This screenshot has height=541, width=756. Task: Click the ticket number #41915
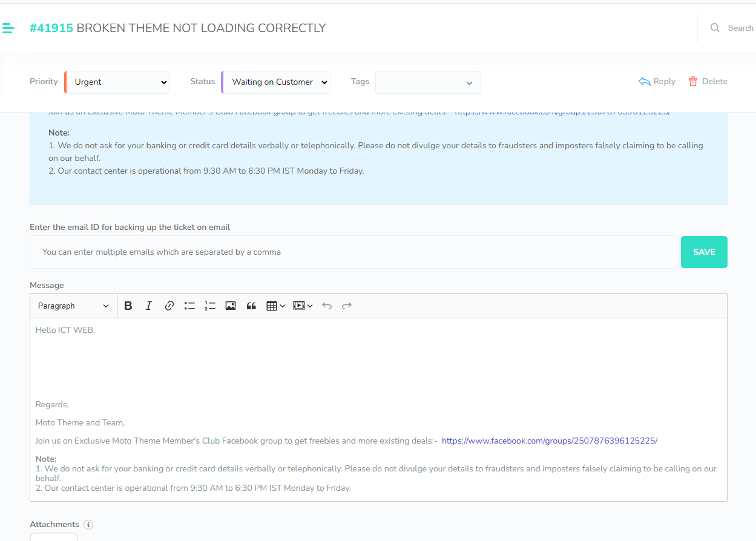[51, 28]
